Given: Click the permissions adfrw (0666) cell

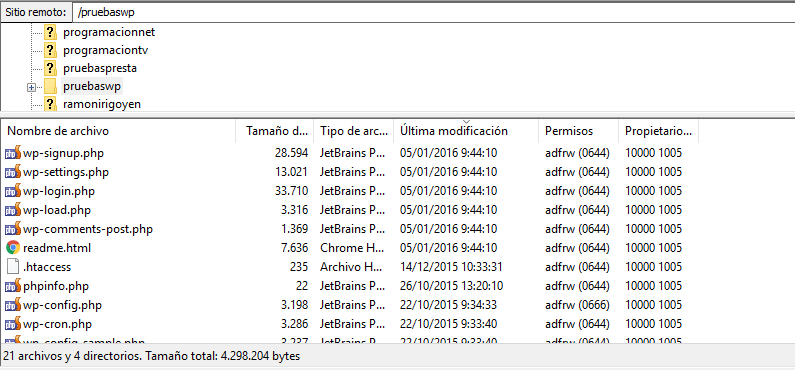Looking at the screenshot, I should pos(577,305).
